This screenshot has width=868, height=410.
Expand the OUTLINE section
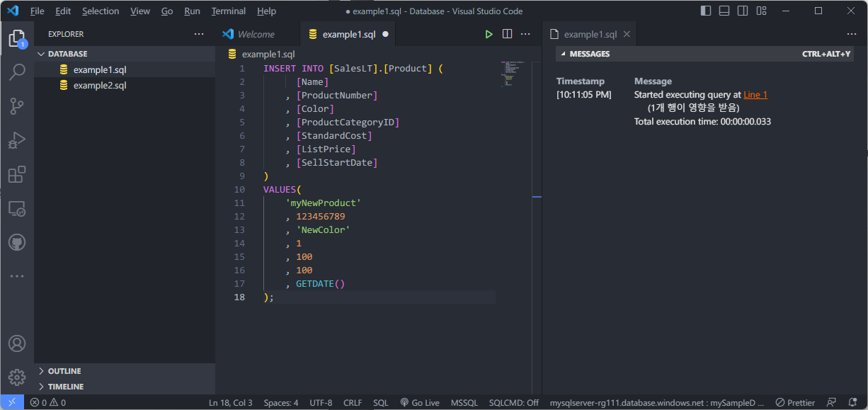(x=125, y=371)
